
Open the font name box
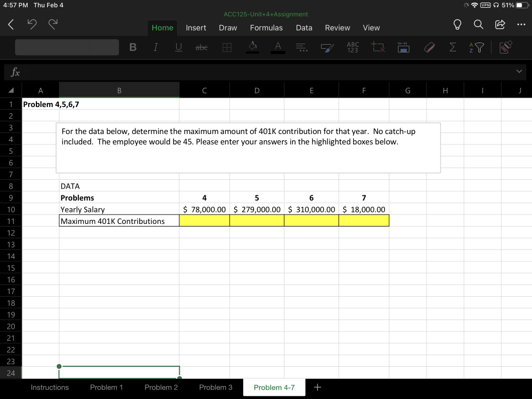click(x=67, y=47)
